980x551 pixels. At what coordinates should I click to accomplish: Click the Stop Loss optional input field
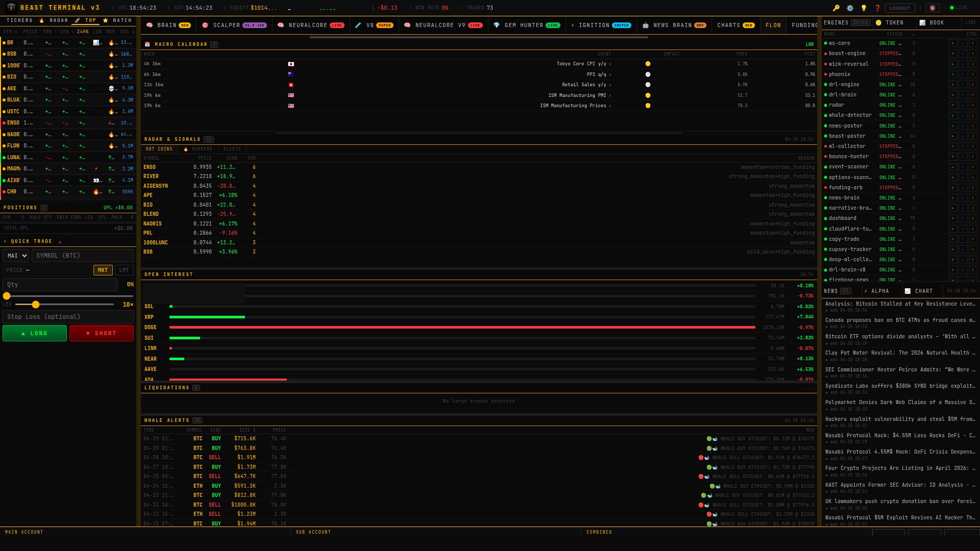(68, 317)
